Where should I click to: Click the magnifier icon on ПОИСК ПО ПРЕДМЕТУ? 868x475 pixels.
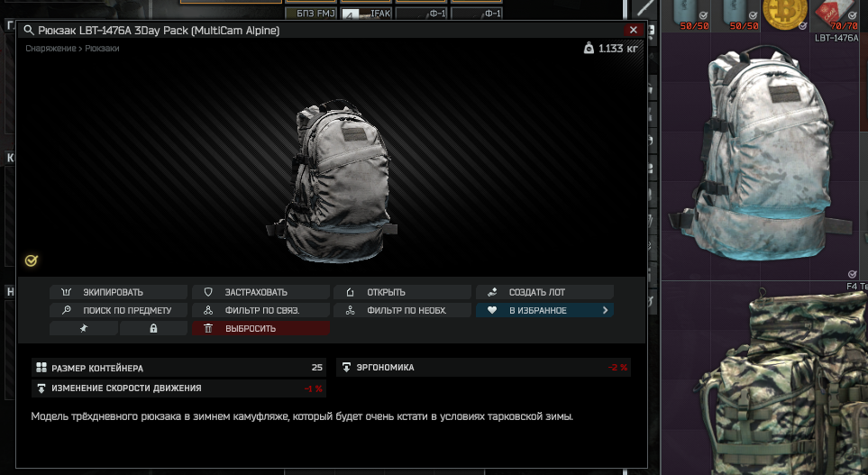[67, 310]
